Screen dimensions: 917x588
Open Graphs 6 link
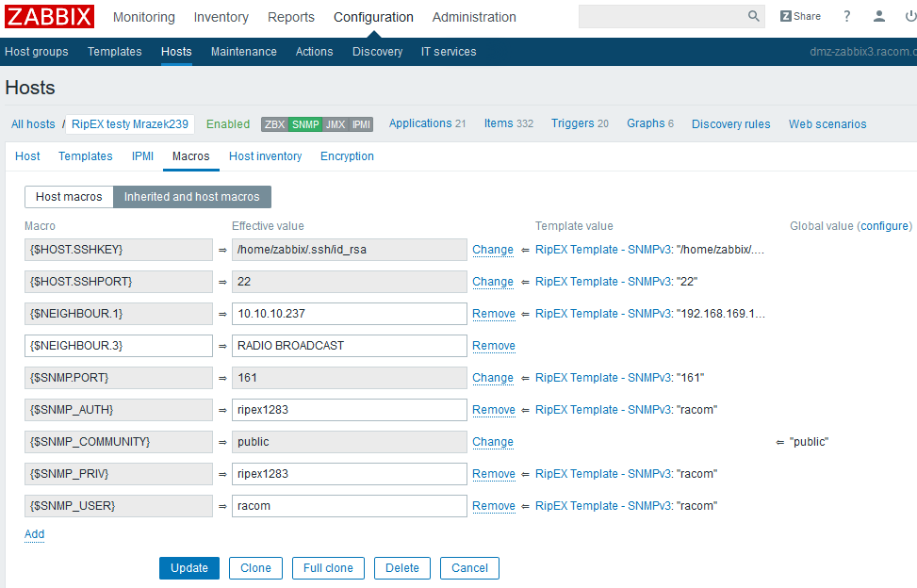650,123
